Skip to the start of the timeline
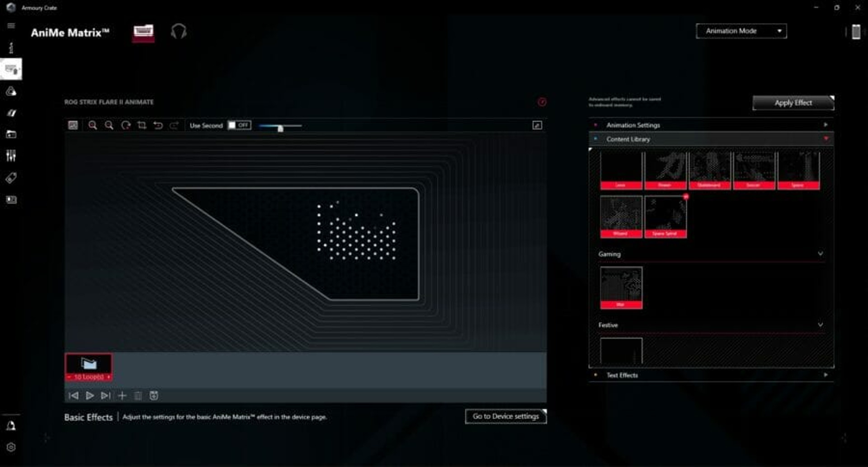Viewport: 868px width, 467px height. [73, 396]
